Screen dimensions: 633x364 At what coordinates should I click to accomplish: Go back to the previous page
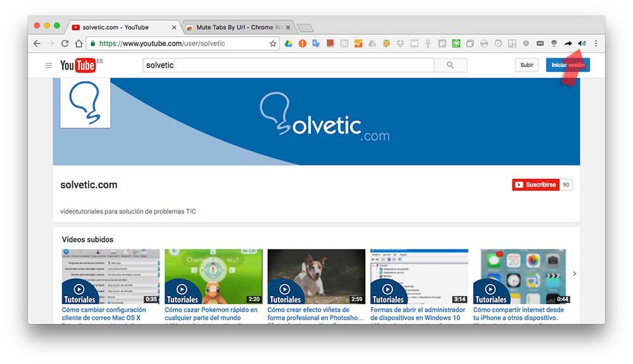[37, 43]
